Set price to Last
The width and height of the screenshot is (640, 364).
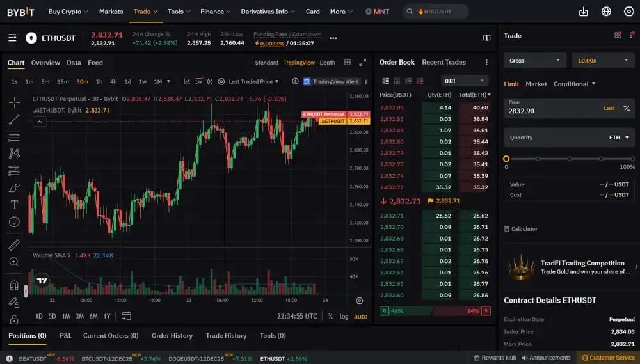tap(609, 108)
